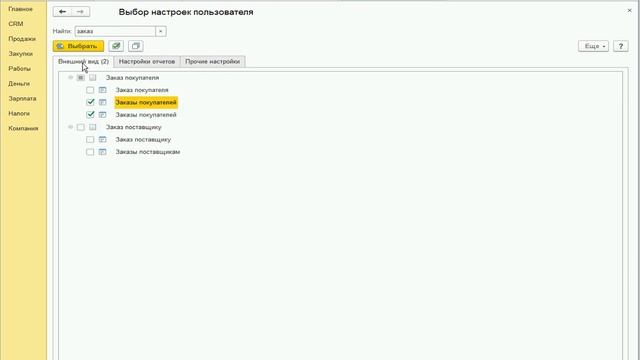Focus the Найти search input field
This screenshot has height=360, width=640.
tap(115, 31)
